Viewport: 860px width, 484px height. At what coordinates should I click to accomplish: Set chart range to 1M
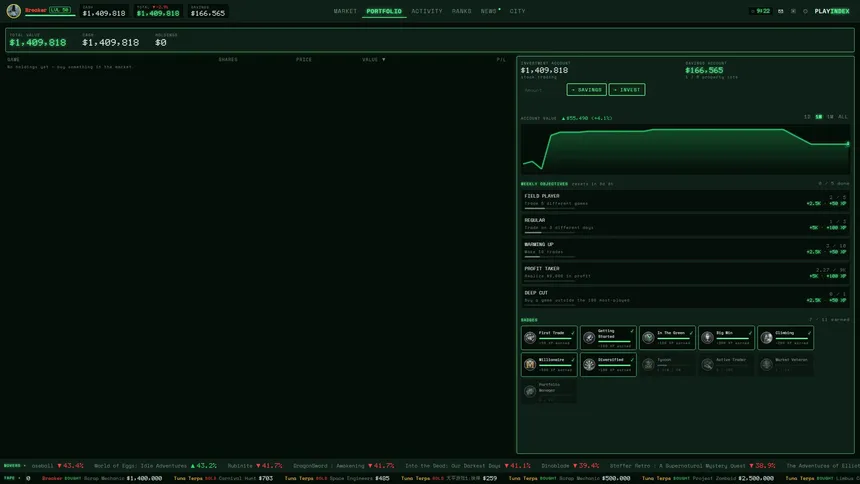pos(818,117)
